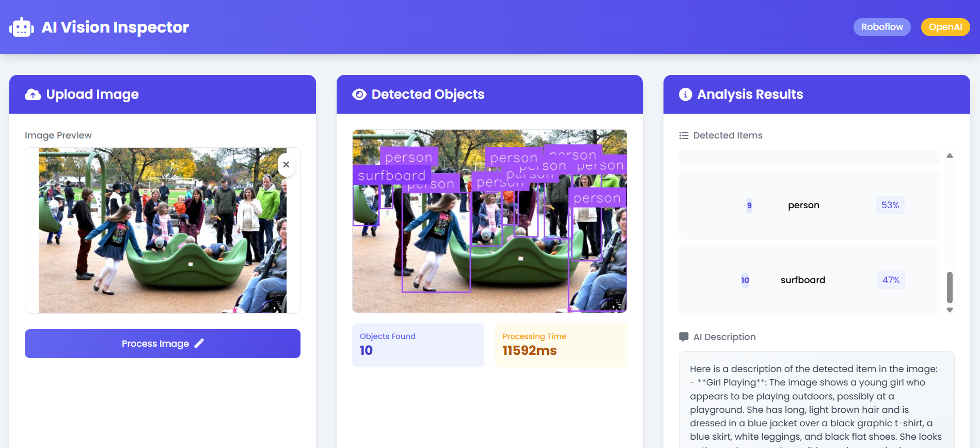This screenshot has height=448, width=980.
Task: Click the index badge 9
Action: pos(749,205)
